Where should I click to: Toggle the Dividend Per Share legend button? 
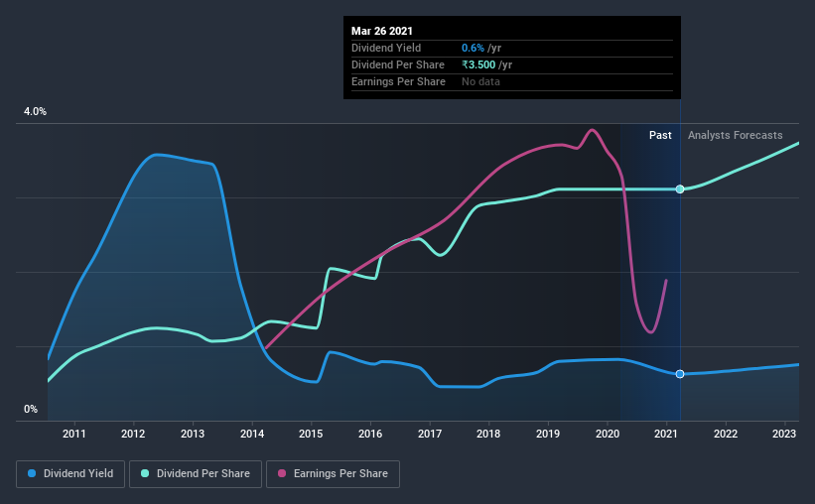pyautogui.click(x=196, y=474)
